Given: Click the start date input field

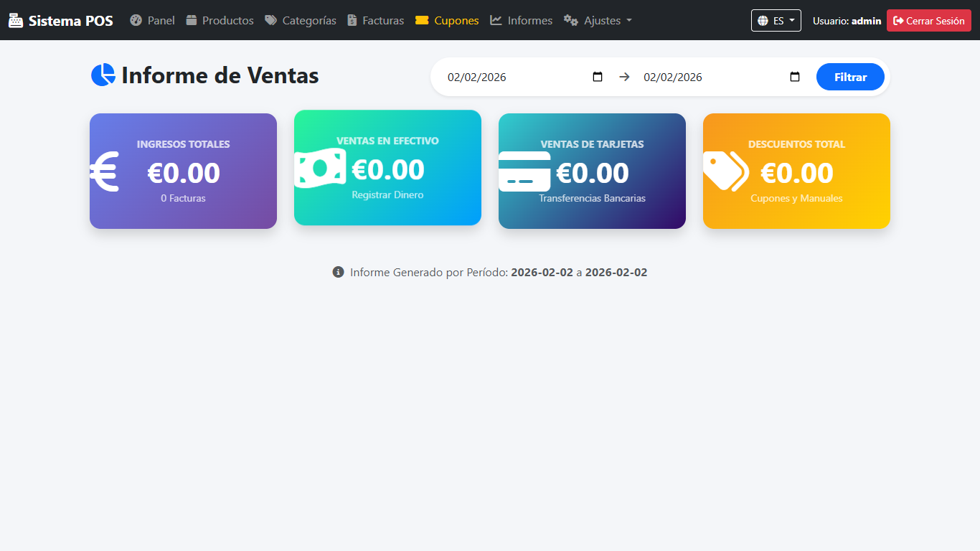Looking at the screenshot, I should [x=502, y=77].
